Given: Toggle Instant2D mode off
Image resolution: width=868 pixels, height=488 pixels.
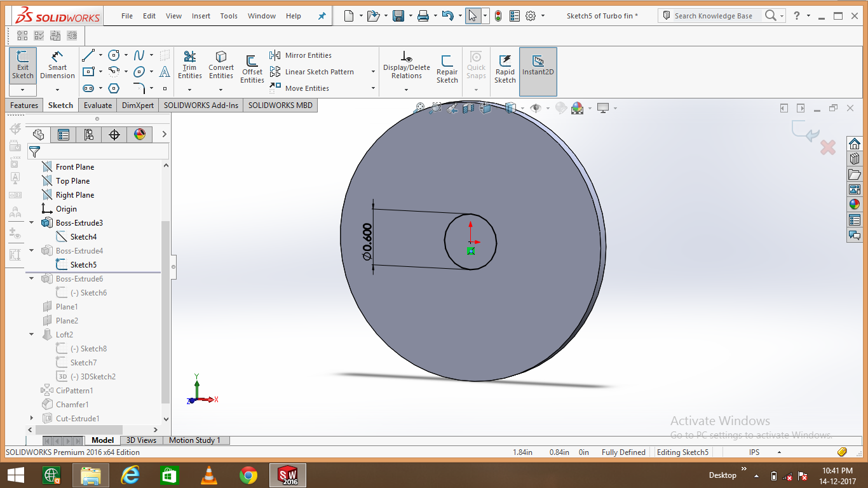Looking at the screenshot, I should tap(538, 64).
